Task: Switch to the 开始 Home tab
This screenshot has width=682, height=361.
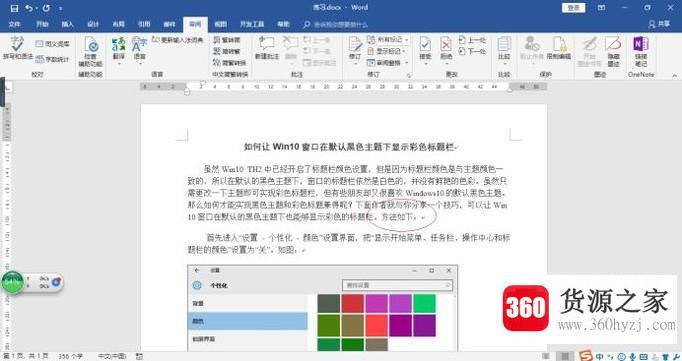Action: 42,24
